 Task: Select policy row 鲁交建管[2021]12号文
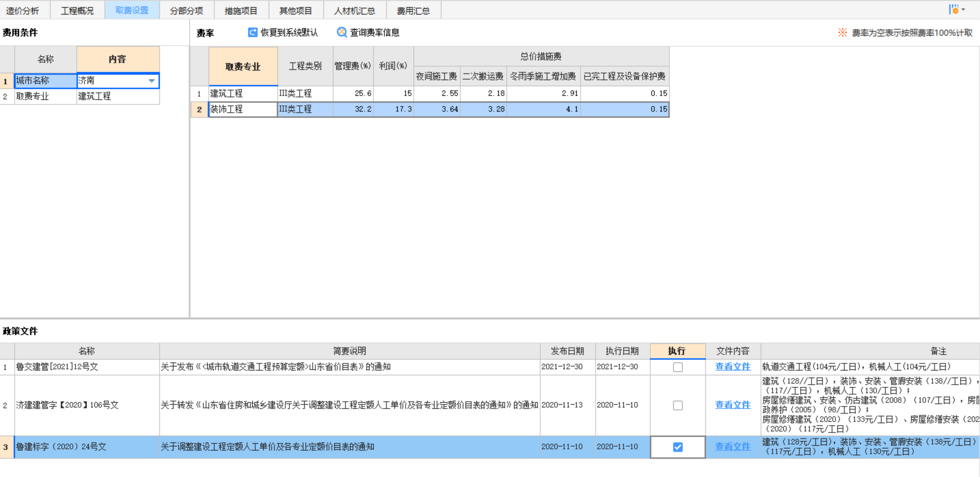pyautogui.click(x=490, y=367)
